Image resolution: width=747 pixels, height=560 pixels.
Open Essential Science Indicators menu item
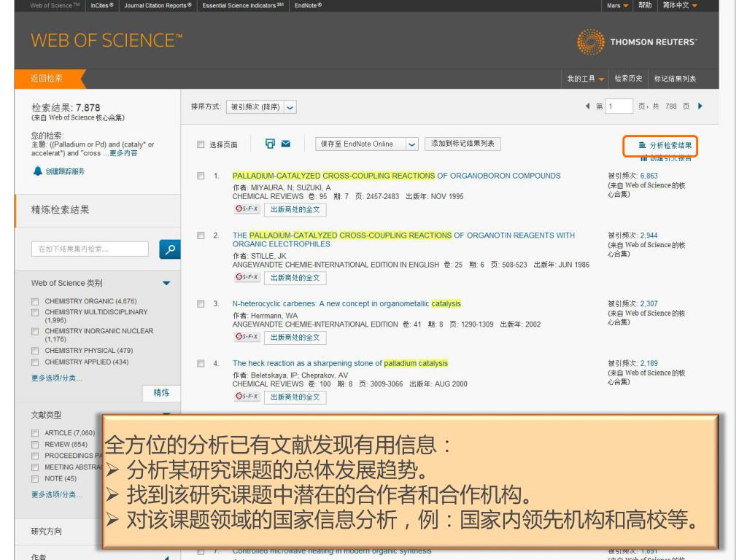(243, 5)
